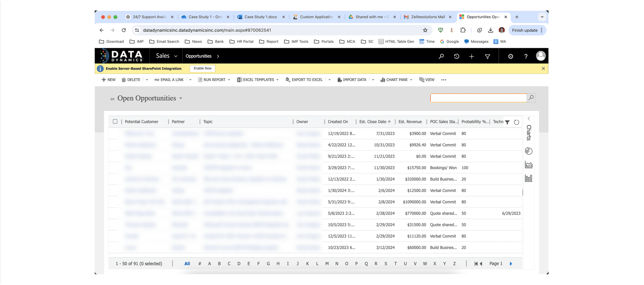Click the grid filter funnel icon
Screen dimensions: 644x285
click(x=507, y=122)
